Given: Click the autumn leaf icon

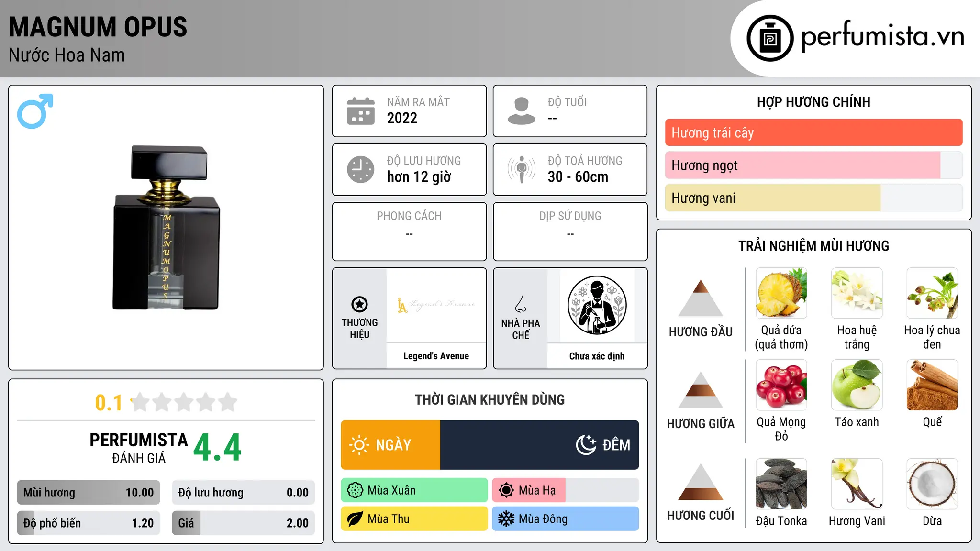Looking at the screenshot, I should coord(355,519).
